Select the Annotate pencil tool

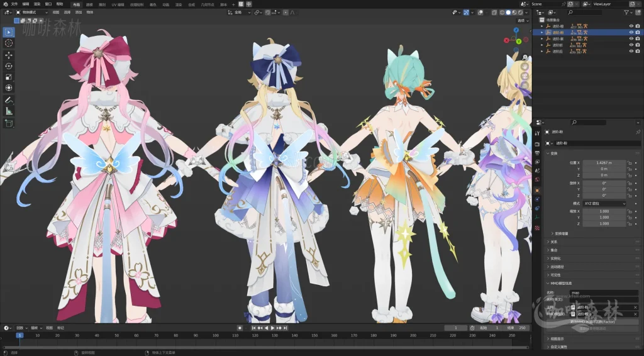pyautogui.click(x=9, y=100)
